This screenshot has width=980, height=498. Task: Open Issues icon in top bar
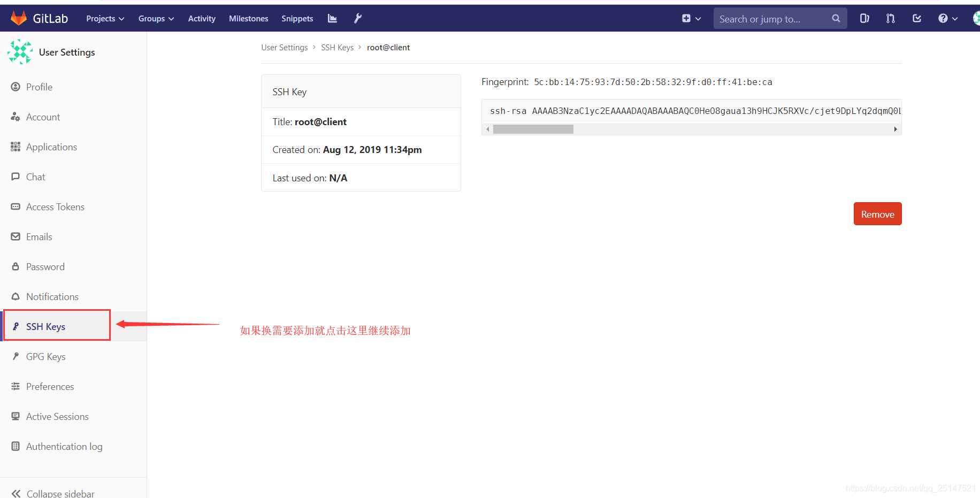864,19
